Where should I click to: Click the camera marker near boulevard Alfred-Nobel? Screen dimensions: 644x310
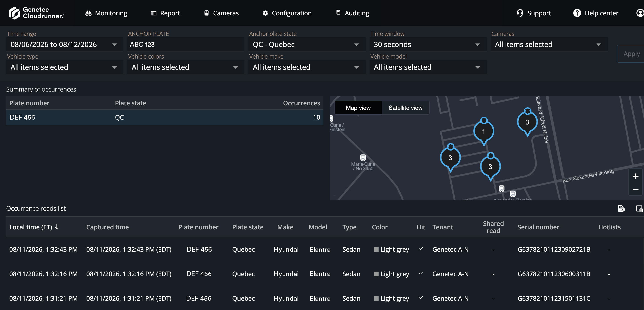tap(527, 122)
